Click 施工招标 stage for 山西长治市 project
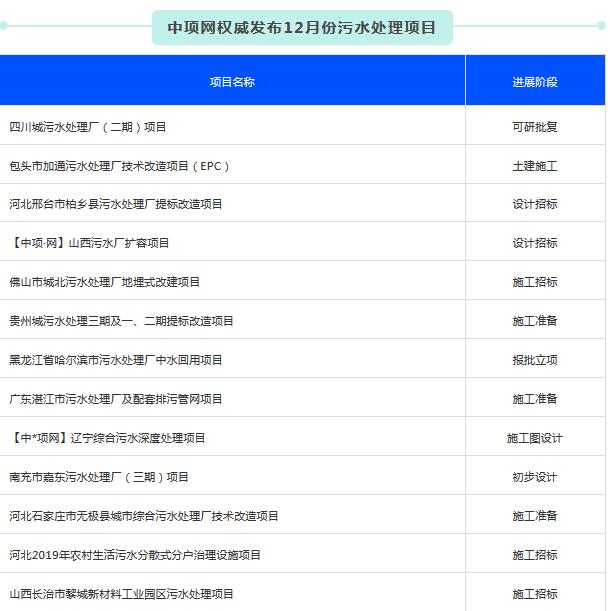This screenshot has width=610, height=611. [535, 594]
